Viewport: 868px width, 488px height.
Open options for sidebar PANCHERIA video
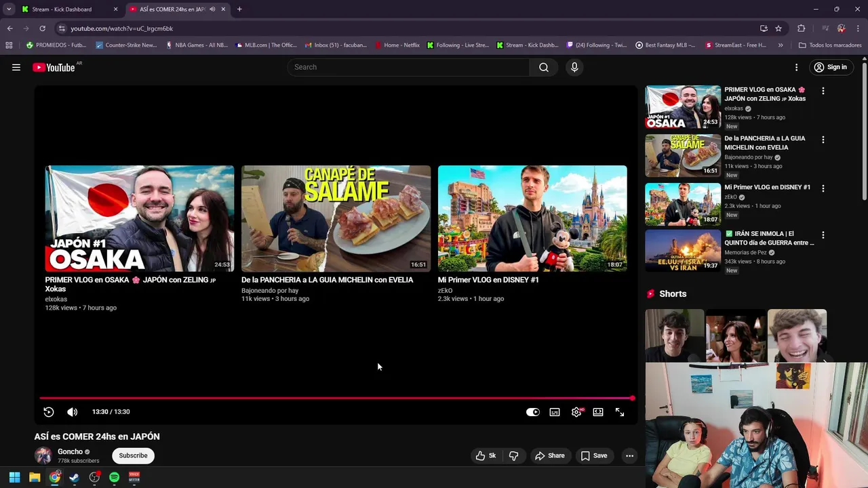(x=823, y=140)
